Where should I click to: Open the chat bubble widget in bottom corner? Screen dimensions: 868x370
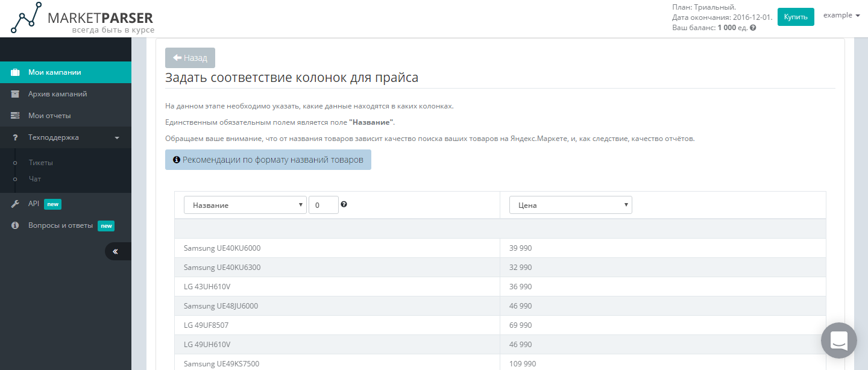click(838, 340)
